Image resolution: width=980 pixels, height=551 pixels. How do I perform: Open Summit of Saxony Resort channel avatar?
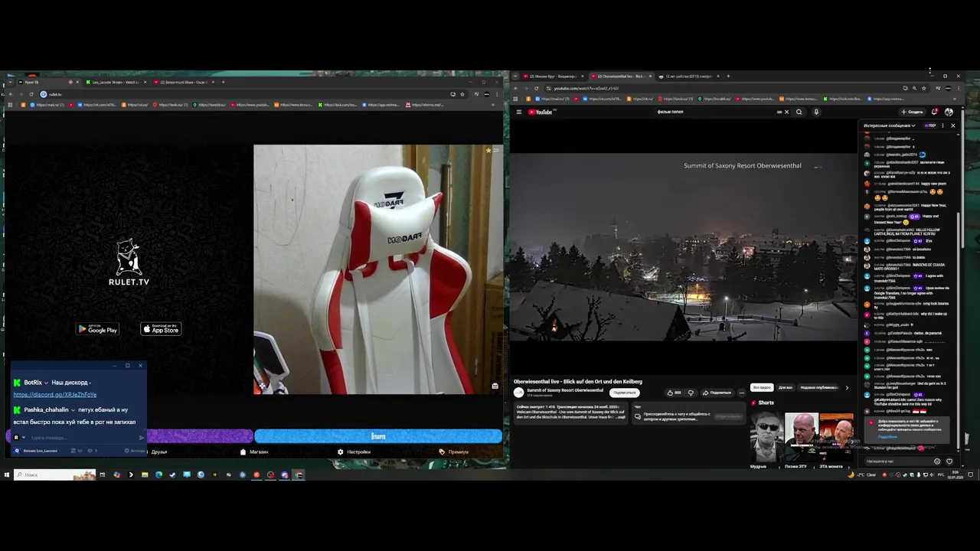tap(518, 392)
